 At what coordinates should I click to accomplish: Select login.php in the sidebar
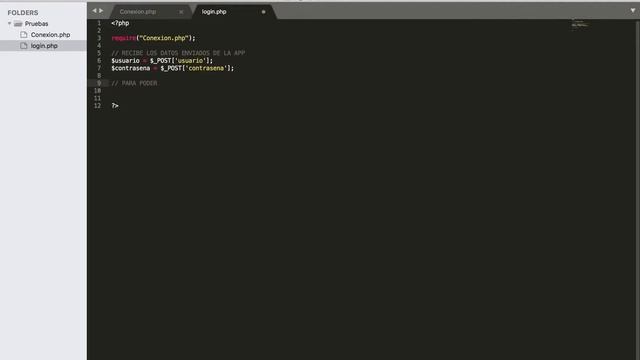pos(43,46)
